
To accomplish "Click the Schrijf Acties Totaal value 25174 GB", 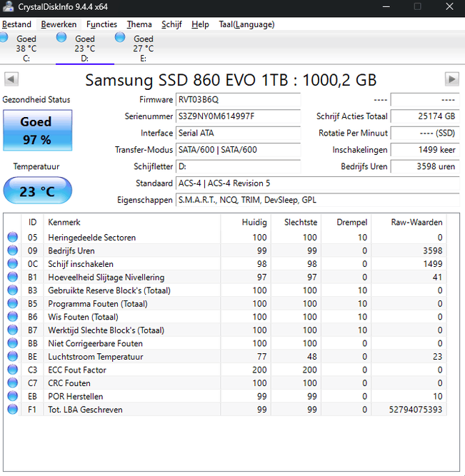I will (x=425, y=116).
